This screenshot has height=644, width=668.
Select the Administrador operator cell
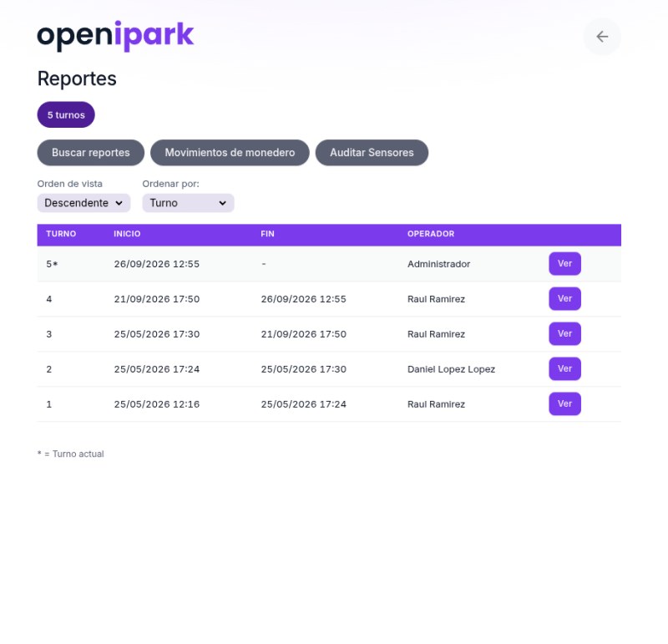(439, 264)
